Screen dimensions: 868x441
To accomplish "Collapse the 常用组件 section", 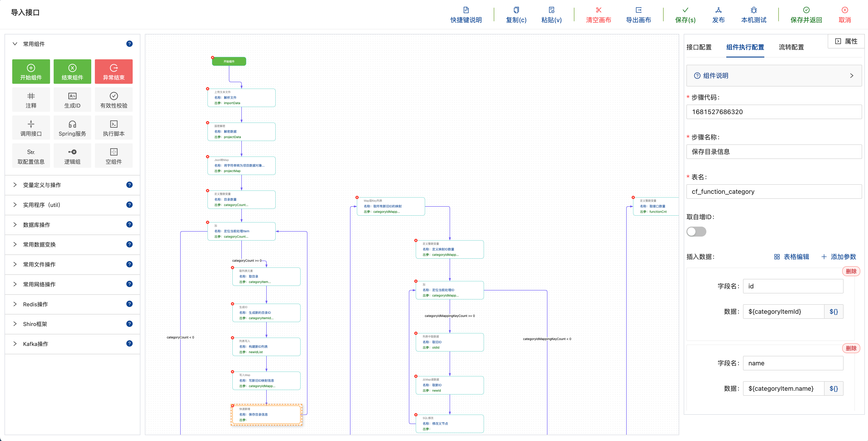I will tap(15, 44).
